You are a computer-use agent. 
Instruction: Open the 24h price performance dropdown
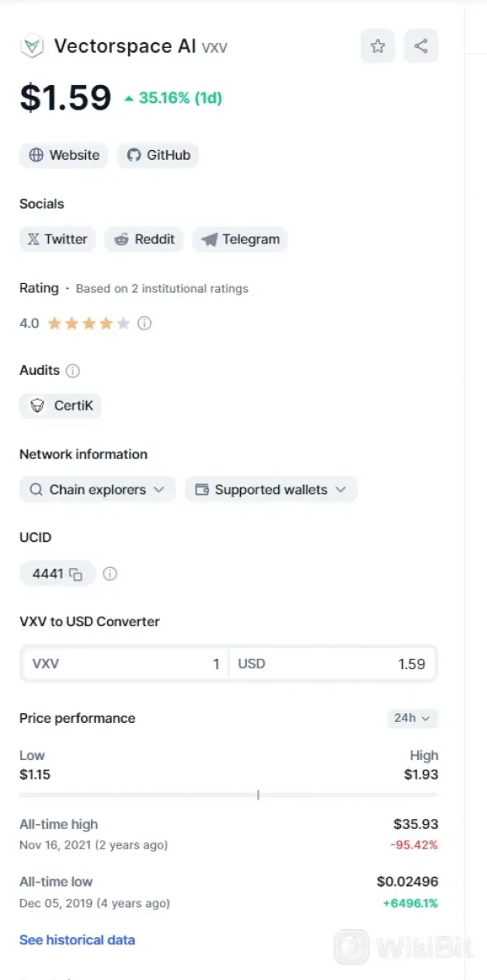(412, 718)
